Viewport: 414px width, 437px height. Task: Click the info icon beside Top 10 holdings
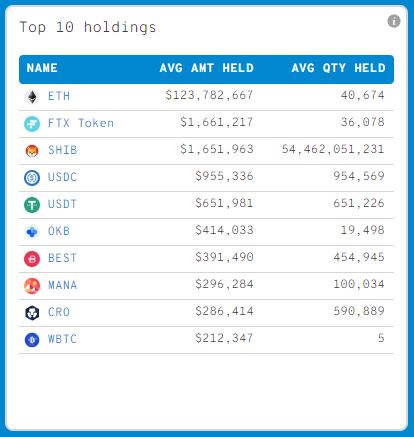(394, 21)
